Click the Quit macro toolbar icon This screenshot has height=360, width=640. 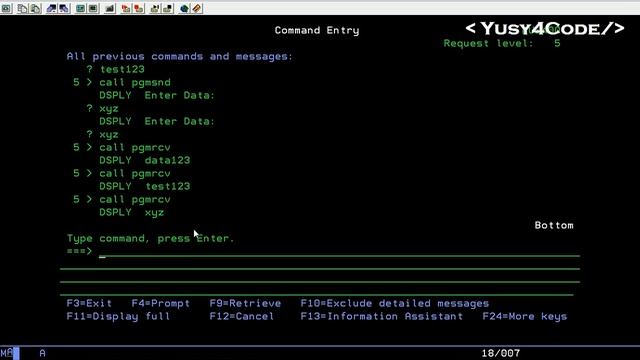pos(168,8)
